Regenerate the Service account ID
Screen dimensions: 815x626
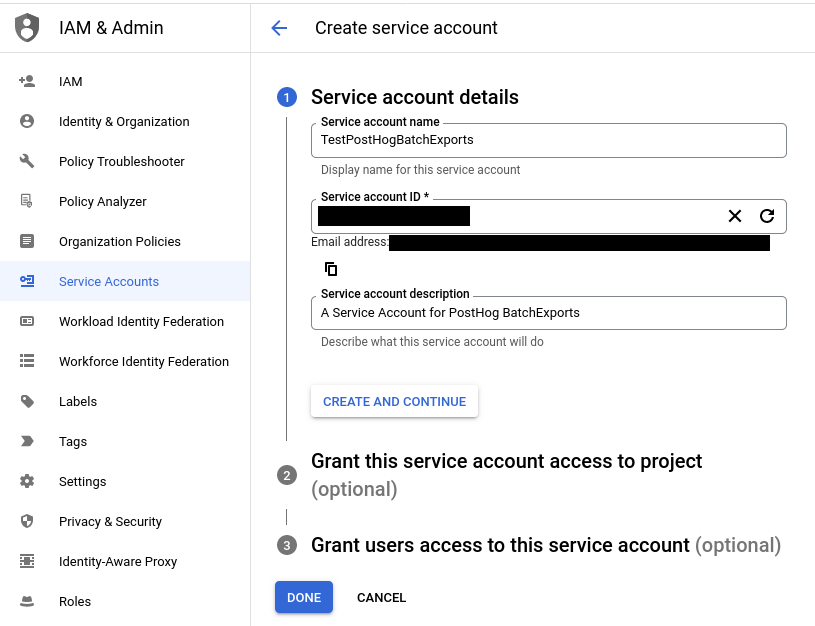(x=765, y=216)
